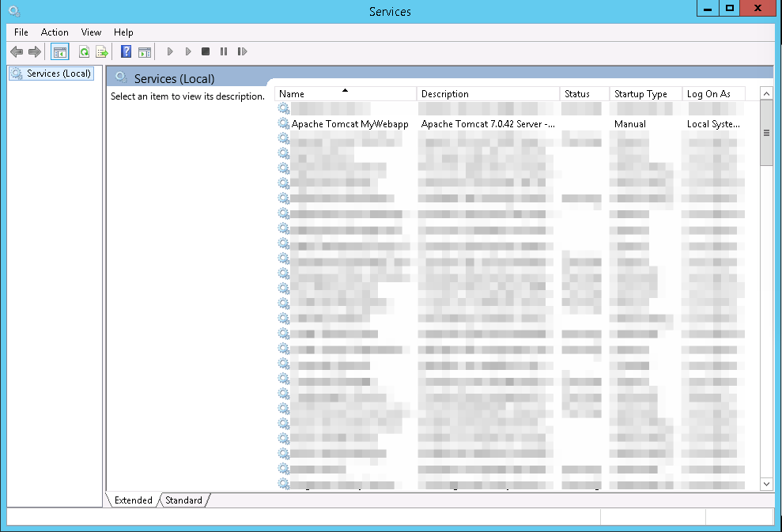Switch to the Extended tab
The width and height of the screenshot is (782, 532).
click(133, 500)
